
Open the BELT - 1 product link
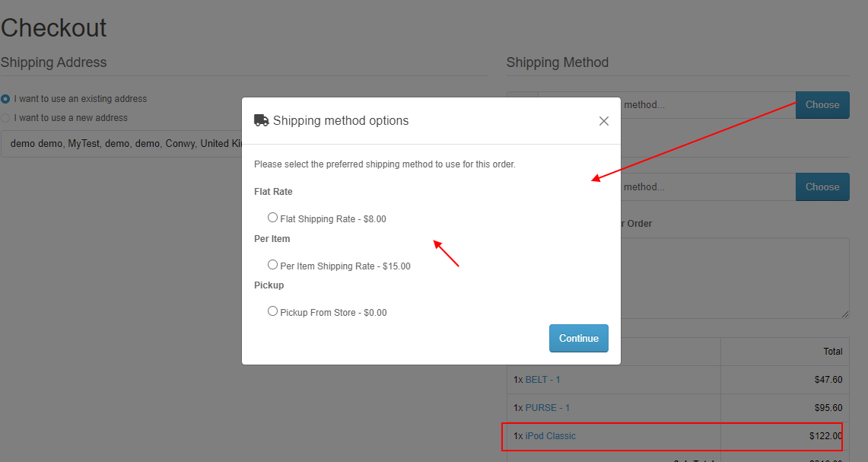point(542,380)
